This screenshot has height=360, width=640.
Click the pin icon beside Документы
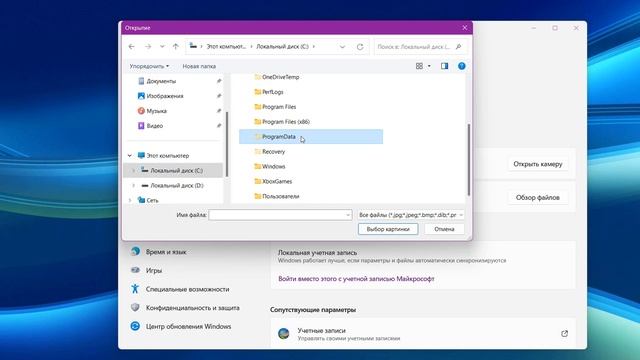pos(219,81)
